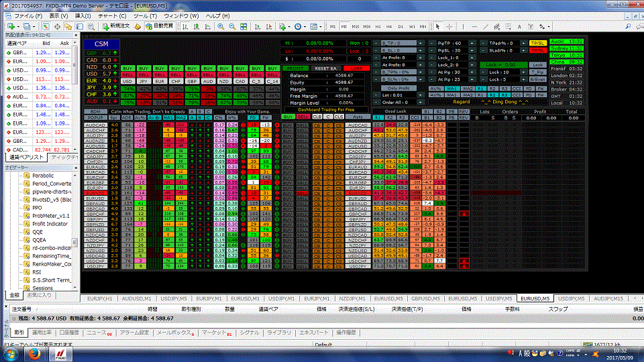The image size is (644, 362).
Task: Toggle chart auto scroll icon
Action: click(258, 27)
